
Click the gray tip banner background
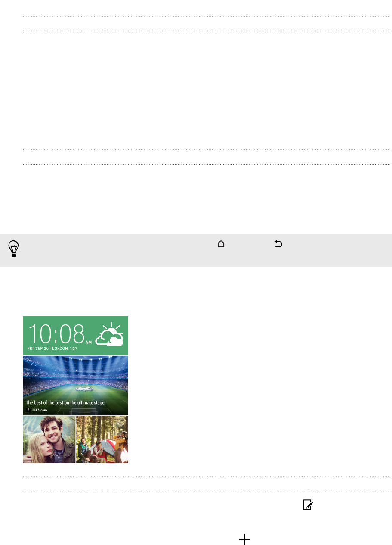196,251
